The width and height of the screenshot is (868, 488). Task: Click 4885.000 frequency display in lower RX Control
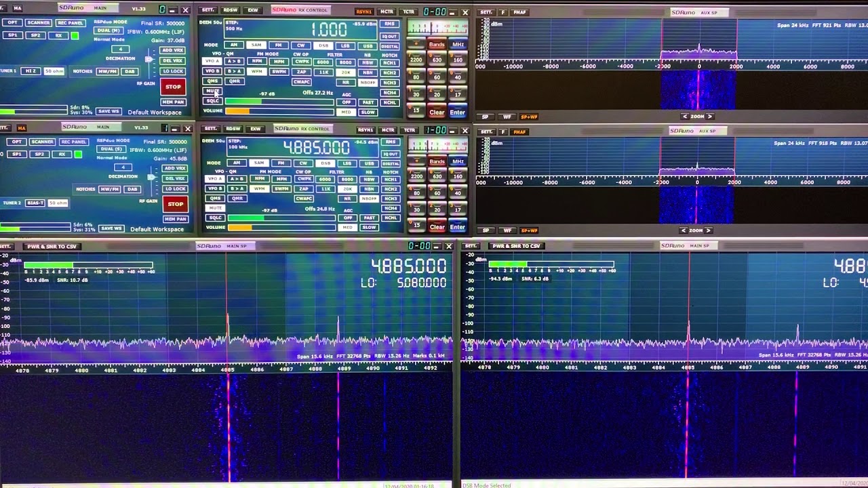[x=317, y=147]
